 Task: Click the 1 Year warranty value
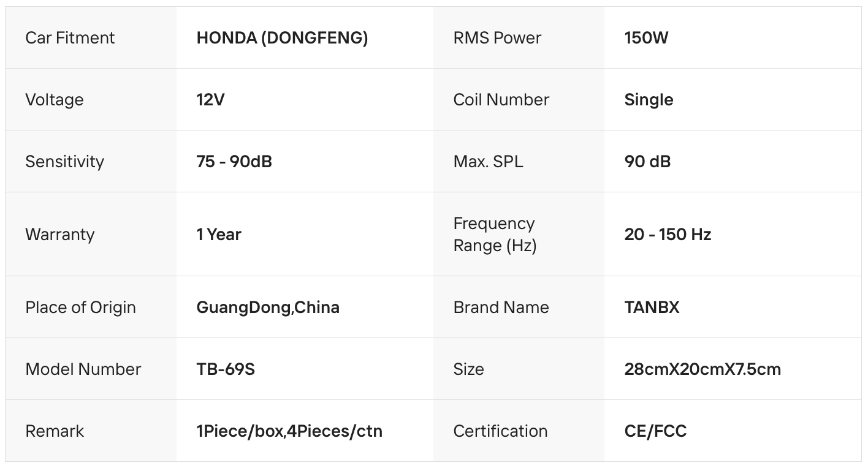(219, 235)
